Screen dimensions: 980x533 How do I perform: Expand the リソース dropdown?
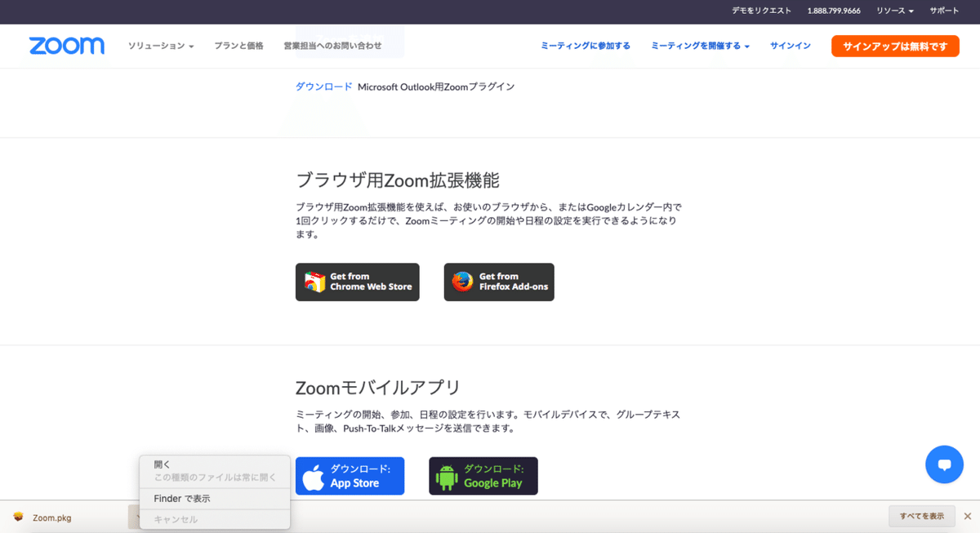click(894, 11)
